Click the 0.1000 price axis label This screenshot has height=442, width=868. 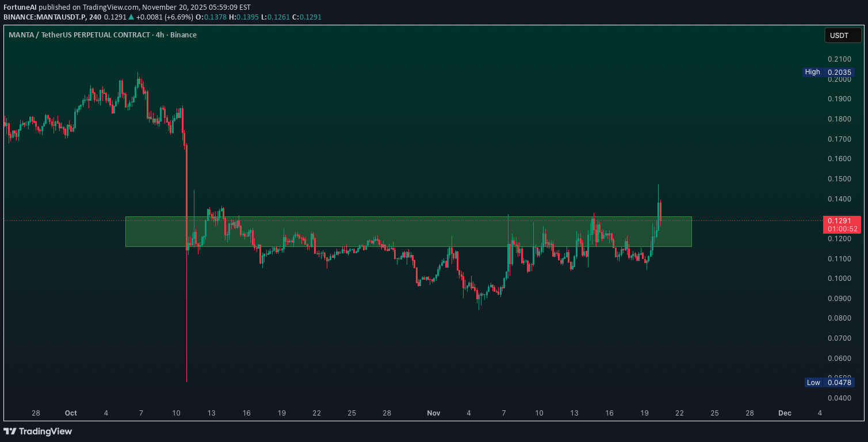839,279
